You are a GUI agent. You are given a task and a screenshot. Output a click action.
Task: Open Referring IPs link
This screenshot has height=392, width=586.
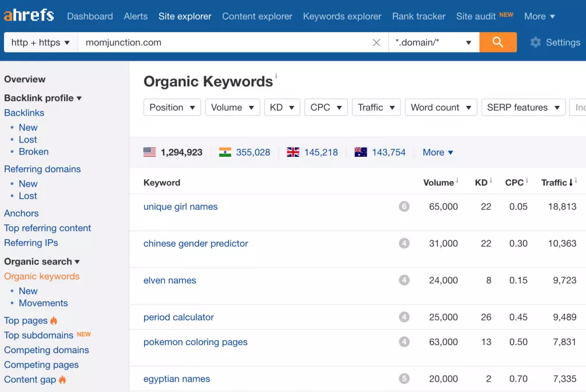pyautogui.click(x=31, y=243)
